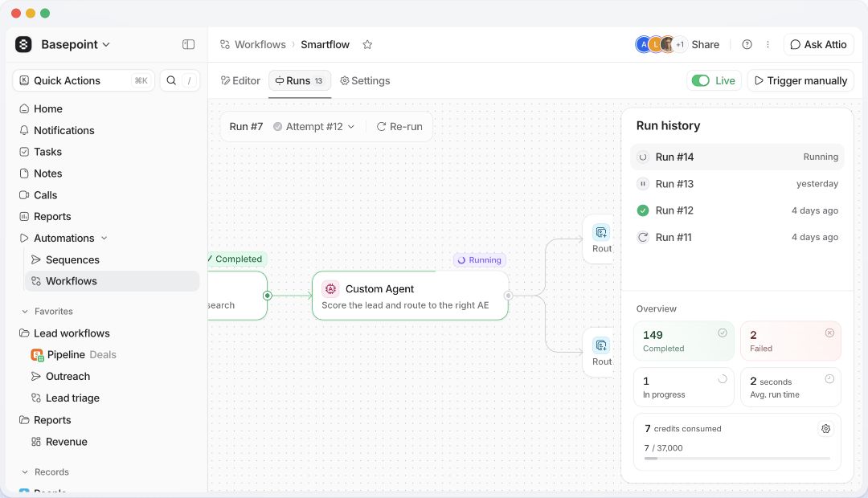
Task: Click the collaborator avatars group
Action: (660, 45)
